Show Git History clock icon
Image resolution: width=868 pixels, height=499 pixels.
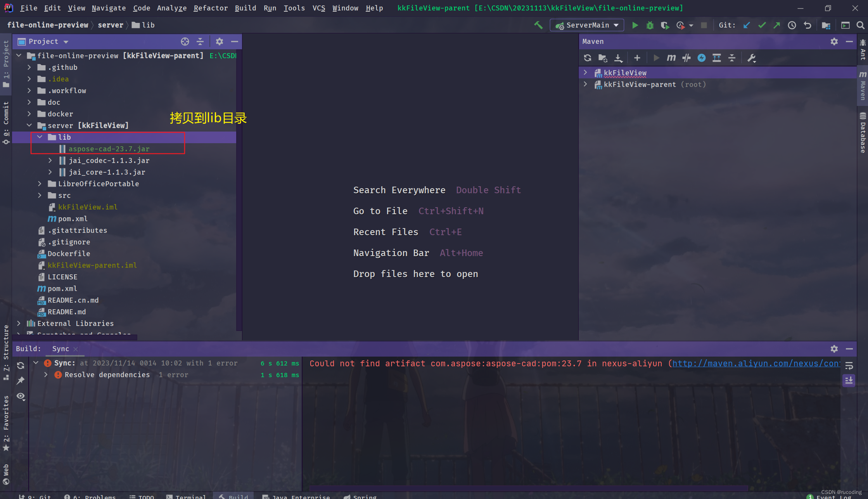(792, 25)
